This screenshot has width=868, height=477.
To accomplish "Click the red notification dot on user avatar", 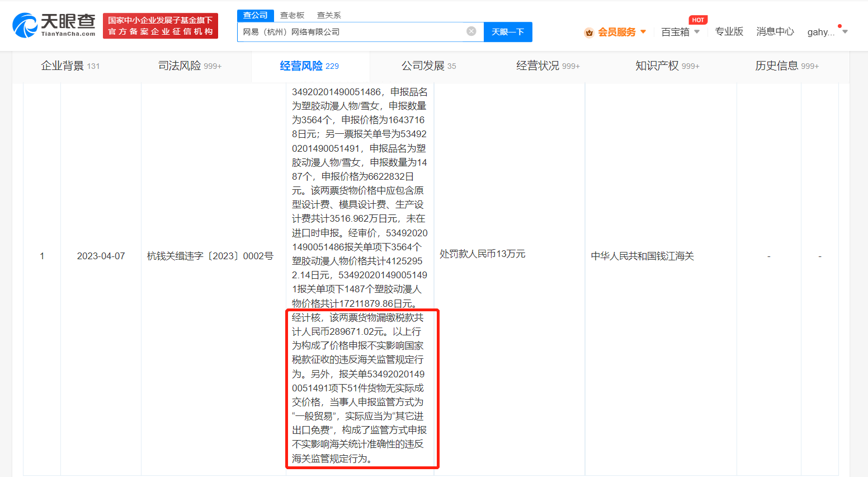I will point(839,25).
